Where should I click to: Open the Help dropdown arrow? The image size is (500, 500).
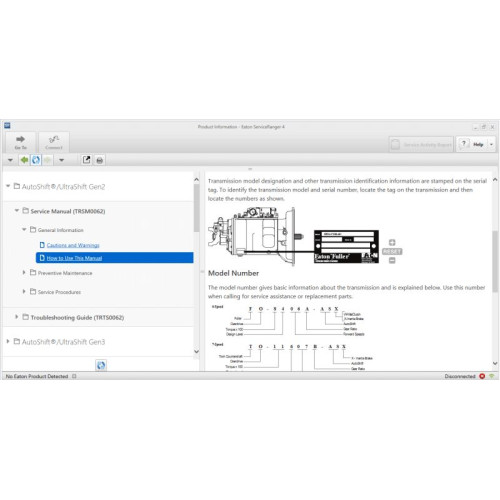pyautogui.click(x=491, y=144)
